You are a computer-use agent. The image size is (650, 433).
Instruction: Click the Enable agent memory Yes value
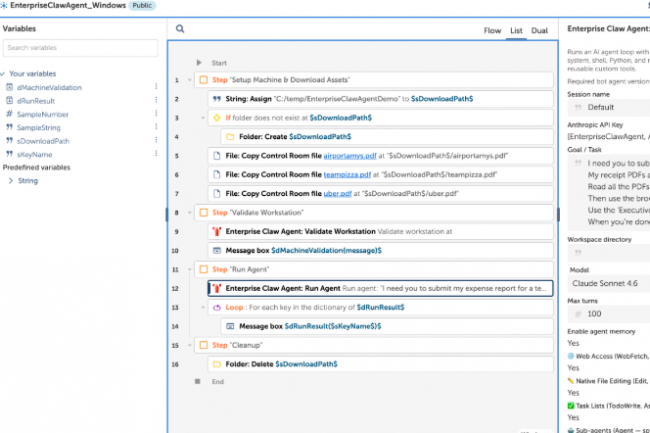(x=573, y=343)
